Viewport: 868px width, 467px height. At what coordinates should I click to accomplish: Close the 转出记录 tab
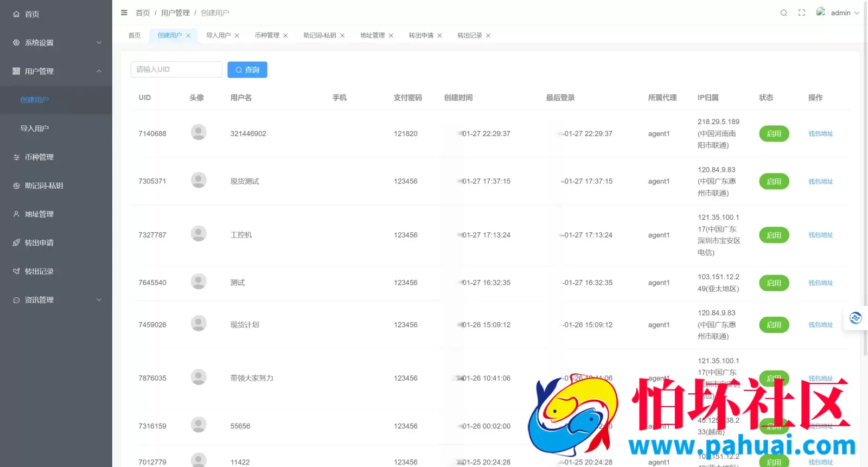point(488,36)
